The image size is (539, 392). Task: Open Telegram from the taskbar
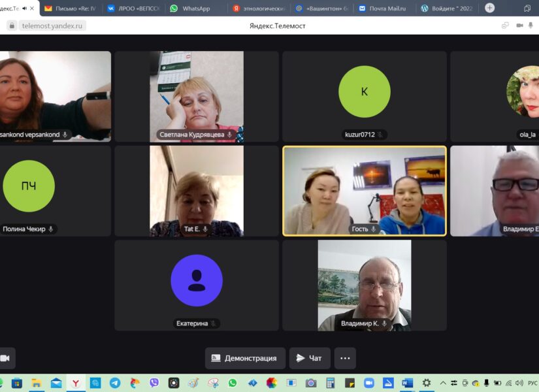click(x=115, y=383)
